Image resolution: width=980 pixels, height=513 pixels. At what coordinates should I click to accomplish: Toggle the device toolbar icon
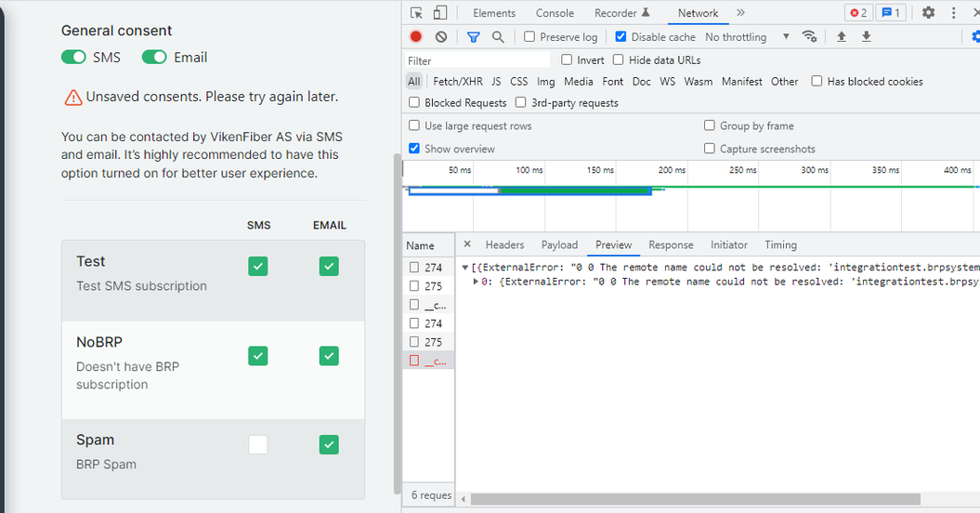coord(439,13)
